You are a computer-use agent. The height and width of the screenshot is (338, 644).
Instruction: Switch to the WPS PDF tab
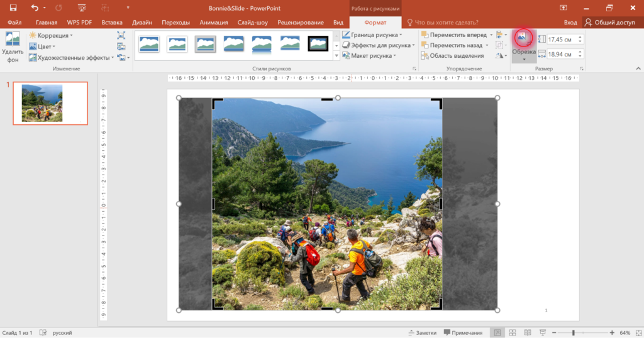pyautogui.click(x=79, y=23)
